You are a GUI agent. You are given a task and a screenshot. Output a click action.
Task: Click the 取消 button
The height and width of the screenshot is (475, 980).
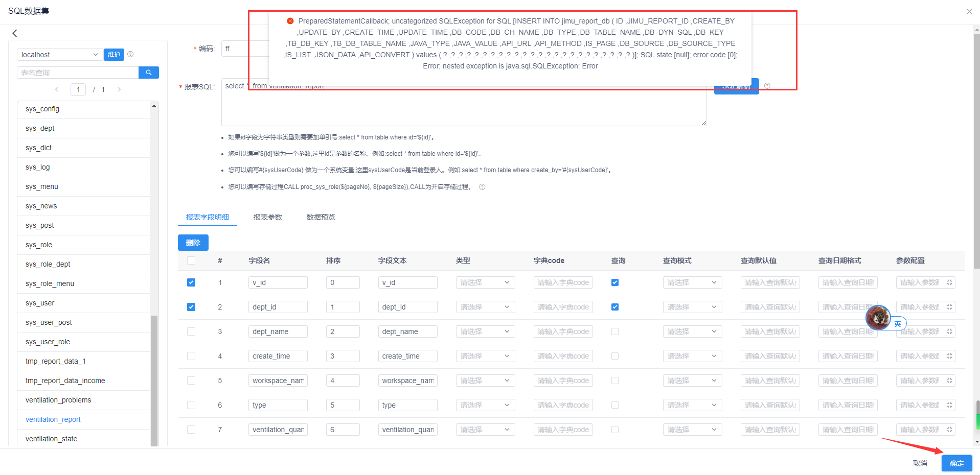pos(920,463)
